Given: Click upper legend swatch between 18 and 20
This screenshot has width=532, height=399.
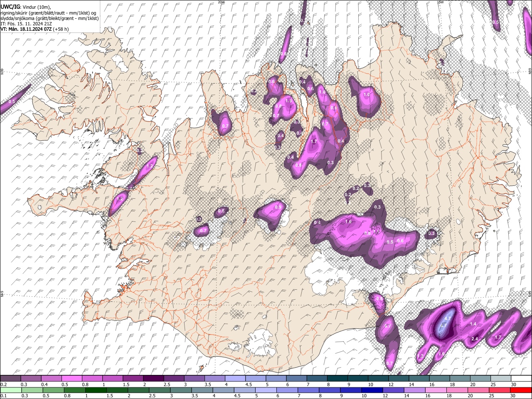Looking at the screenshot, I should coord(460,378).
